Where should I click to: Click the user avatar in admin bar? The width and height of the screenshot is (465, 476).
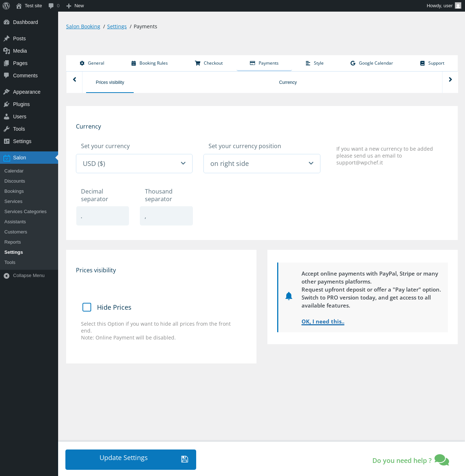point(458,6)
